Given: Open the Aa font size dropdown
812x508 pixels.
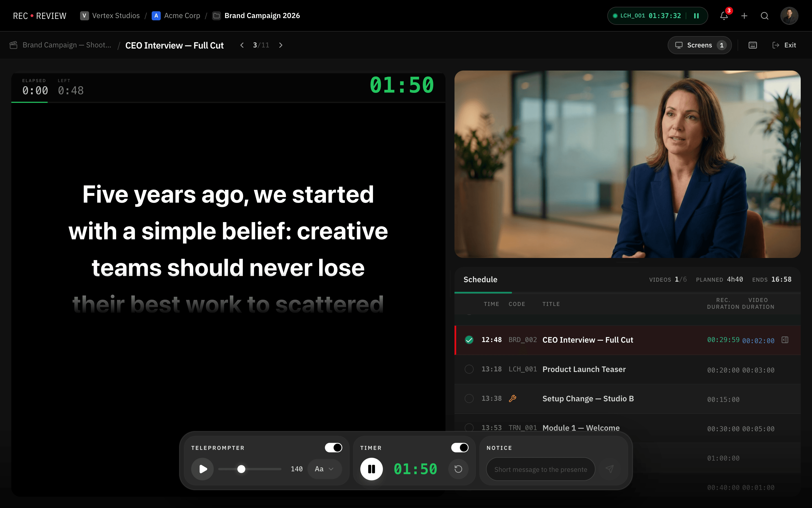Looking at the screenshot, I should pos(324,469).
